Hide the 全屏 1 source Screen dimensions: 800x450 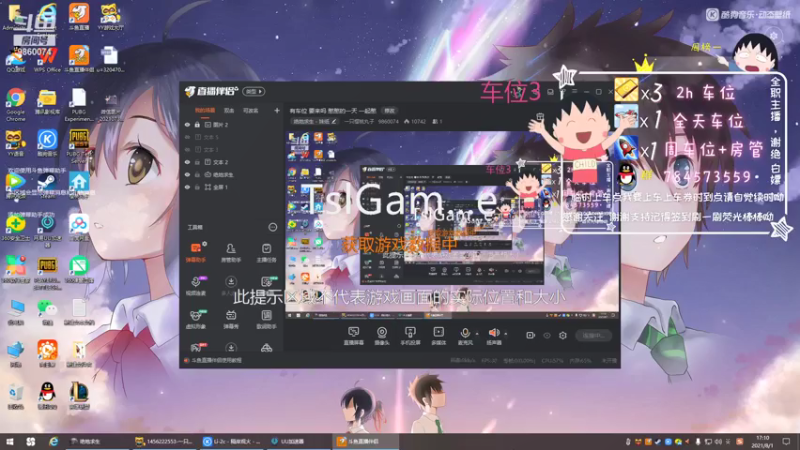187,187
